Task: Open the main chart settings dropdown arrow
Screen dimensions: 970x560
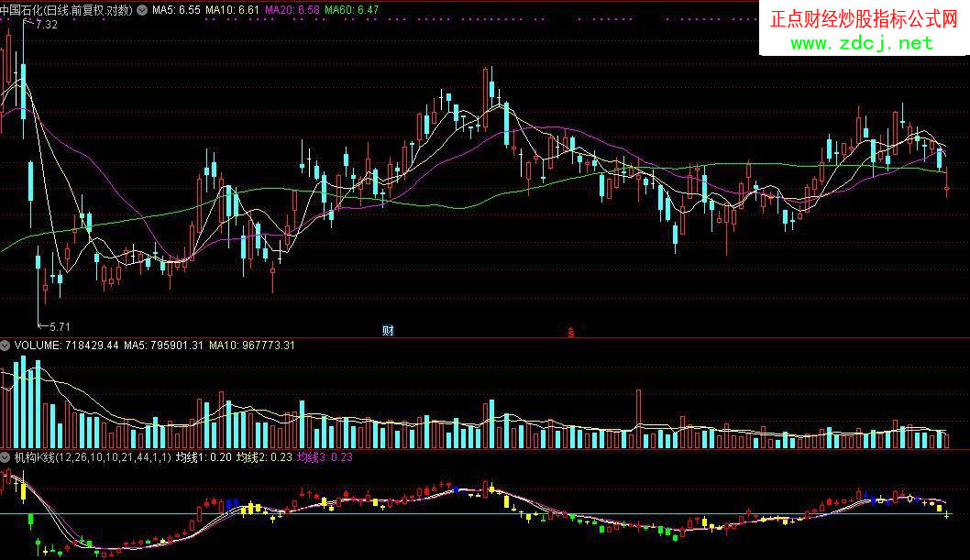Action: 142,10
